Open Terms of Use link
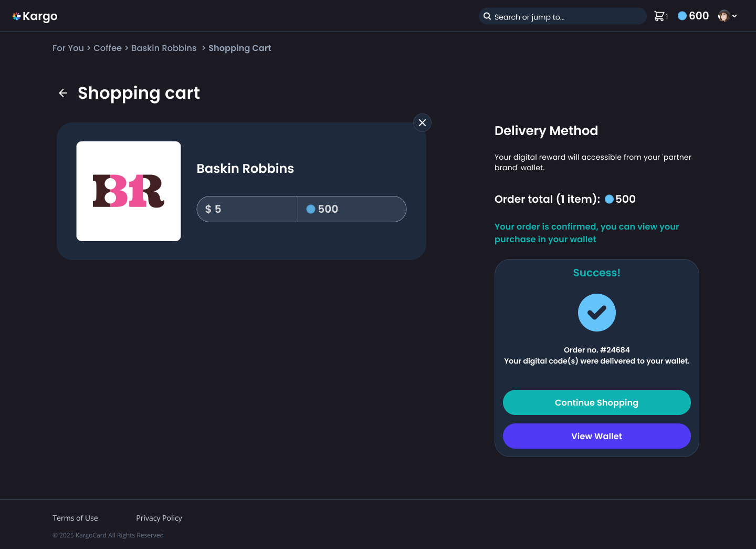 point(75,518)
